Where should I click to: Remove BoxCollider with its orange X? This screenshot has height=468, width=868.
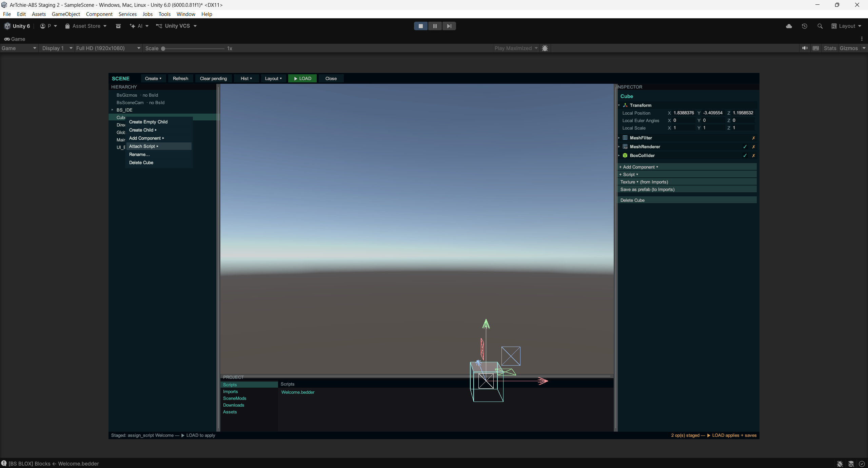(x=753, y=156)
